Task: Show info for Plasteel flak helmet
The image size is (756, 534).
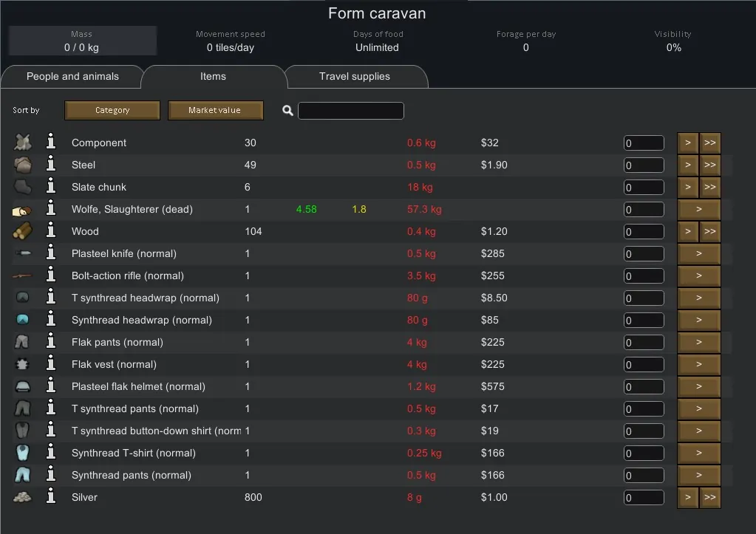Action: tap(51, 386)
